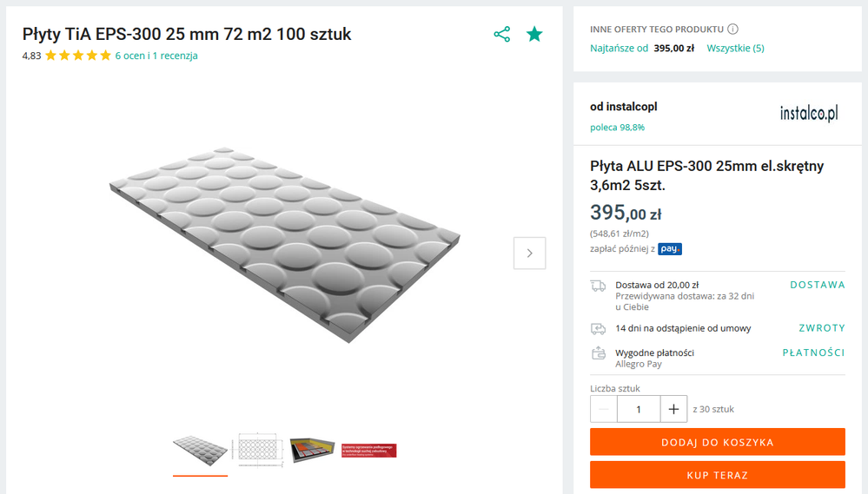Decrease quantity with minus button
868x494 pixels.
click(604, 409)
